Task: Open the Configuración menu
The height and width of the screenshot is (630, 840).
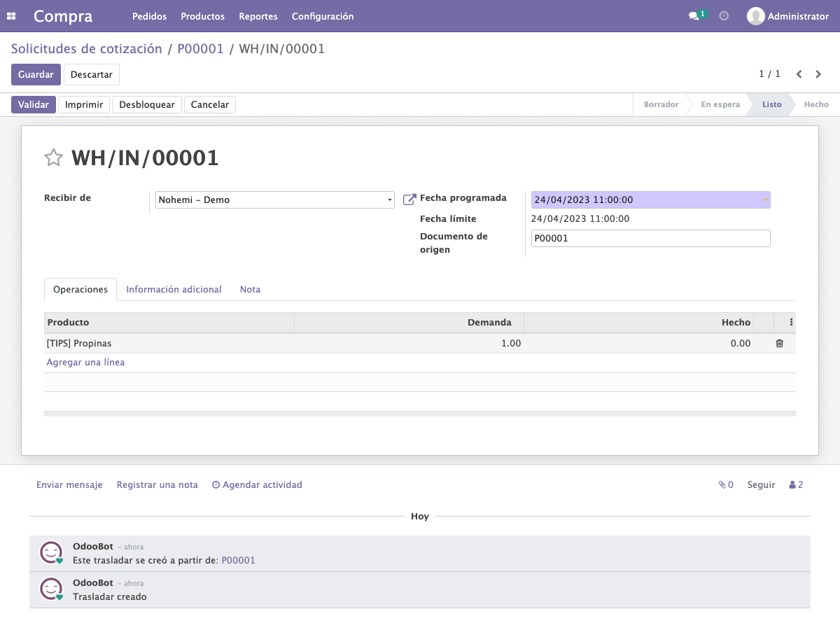Action: click(x=323, y=16)
